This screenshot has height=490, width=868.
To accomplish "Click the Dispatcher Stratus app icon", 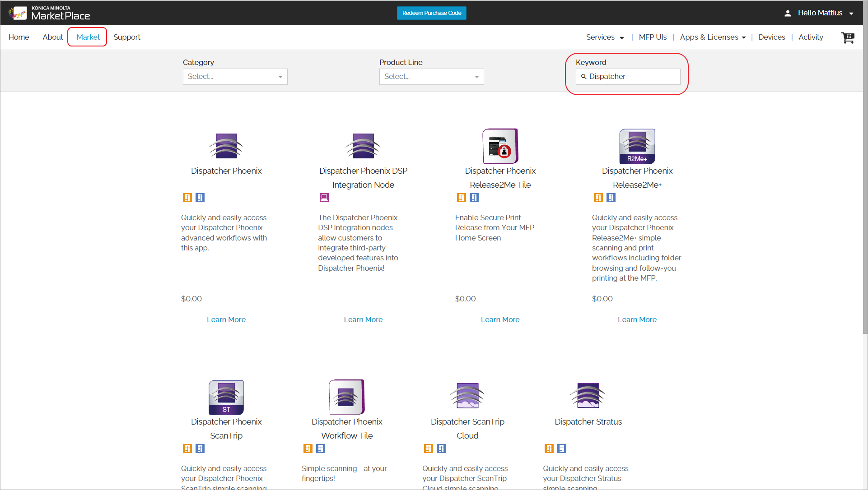I will [x=588, y=396].
